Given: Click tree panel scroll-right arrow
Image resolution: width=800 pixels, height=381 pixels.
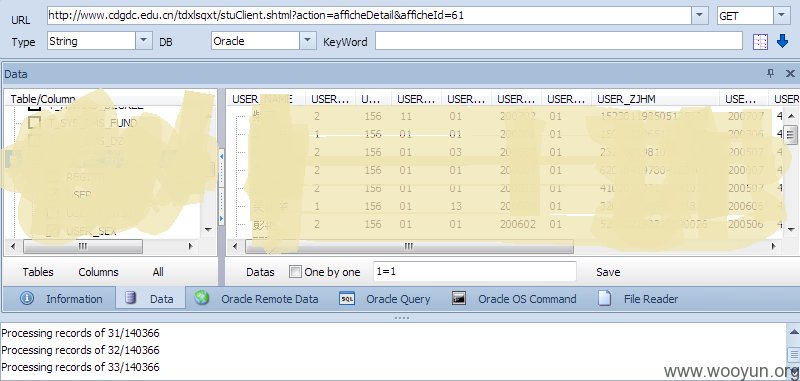Looking at the screenshot, I should click(191, 247).
